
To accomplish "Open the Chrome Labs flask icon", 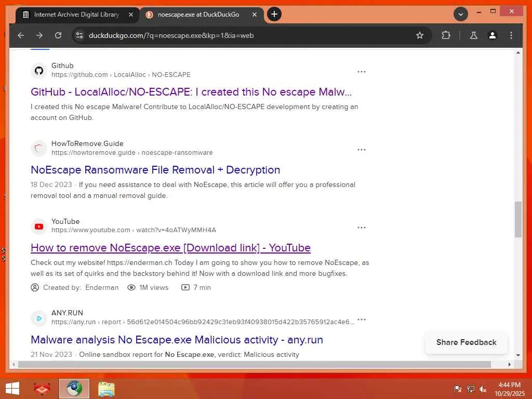I will pyautogui.click(x=474, y=35).
